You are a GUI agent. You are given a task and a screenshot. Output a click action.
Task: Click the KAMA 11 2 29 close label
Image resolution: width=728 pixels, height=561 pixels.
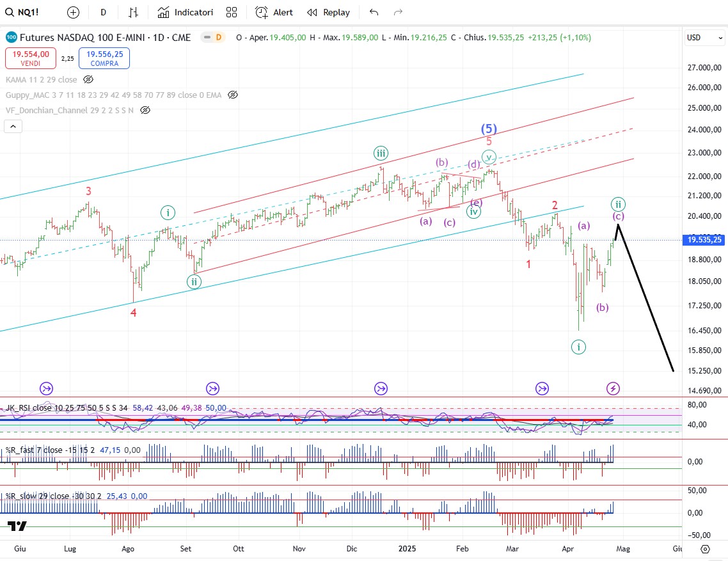pos(42,79)
